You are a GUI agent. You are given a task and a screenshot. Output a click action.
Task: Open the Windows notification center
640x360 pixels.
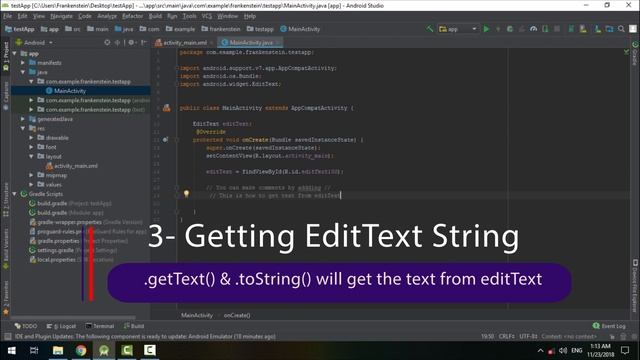coord(625,350)
